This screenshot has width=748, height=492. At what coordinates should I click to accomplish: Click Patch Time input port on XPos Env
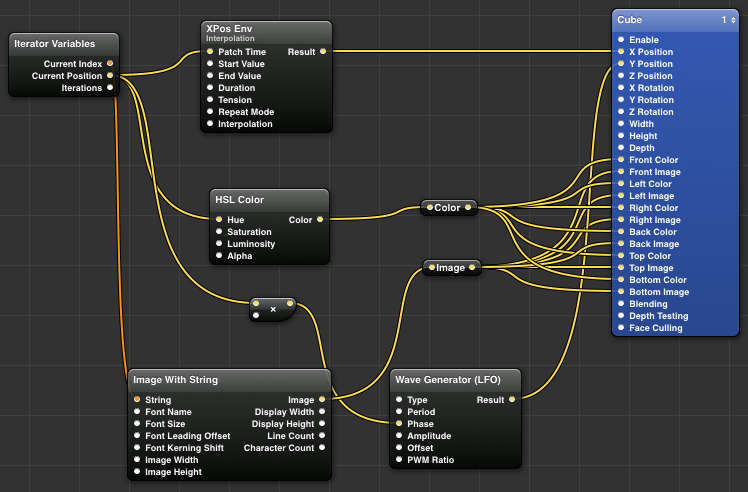[210, 52]
